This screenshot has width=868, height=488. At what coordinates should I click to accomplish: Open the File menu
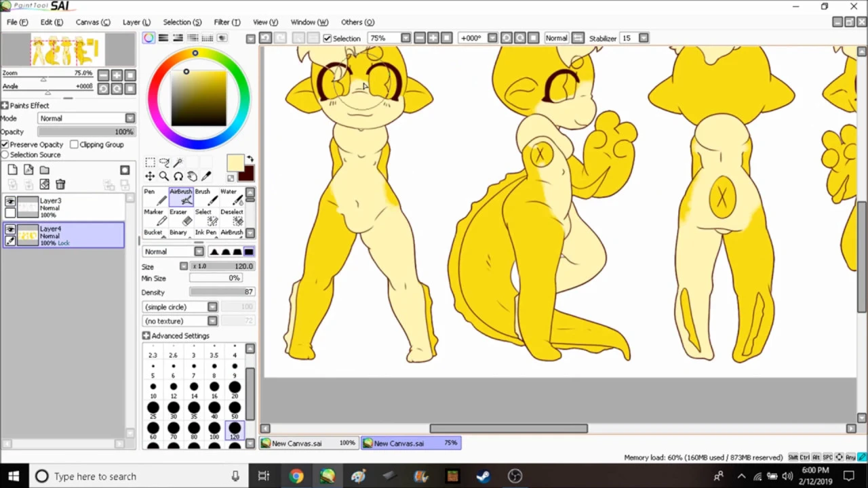point(17,22)
